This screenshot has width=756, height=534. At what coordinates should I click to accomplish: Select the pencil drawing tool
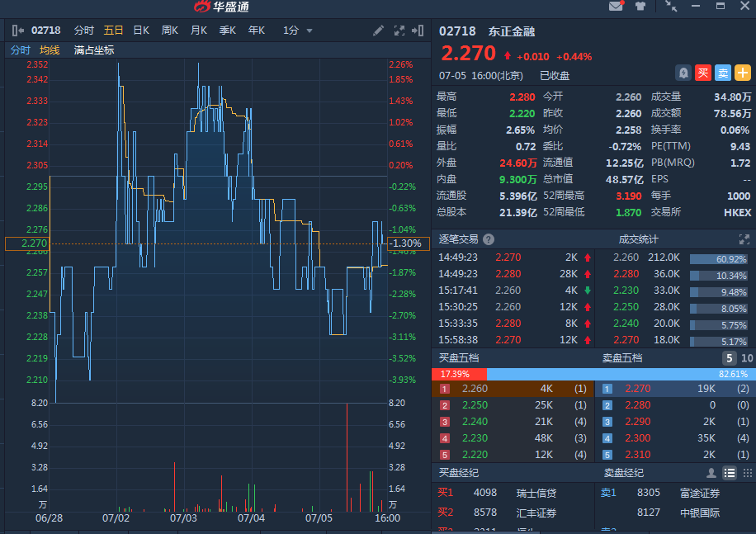379,31
